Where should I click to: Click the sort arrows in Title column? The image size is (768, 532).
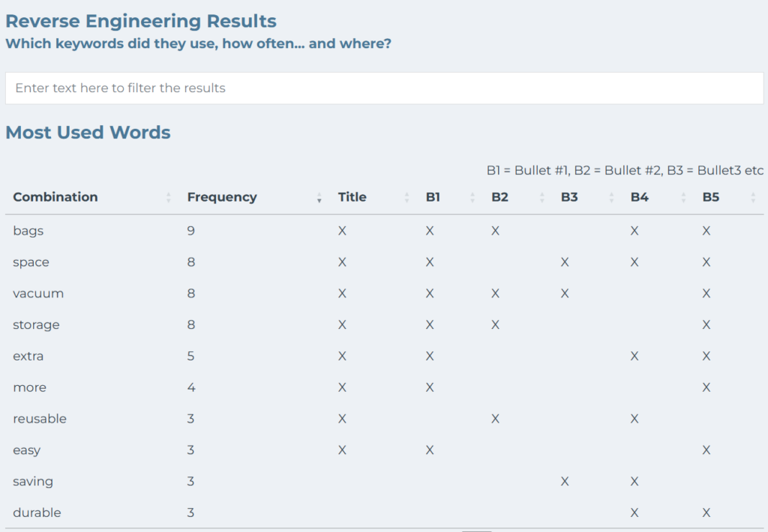[407, 198]
